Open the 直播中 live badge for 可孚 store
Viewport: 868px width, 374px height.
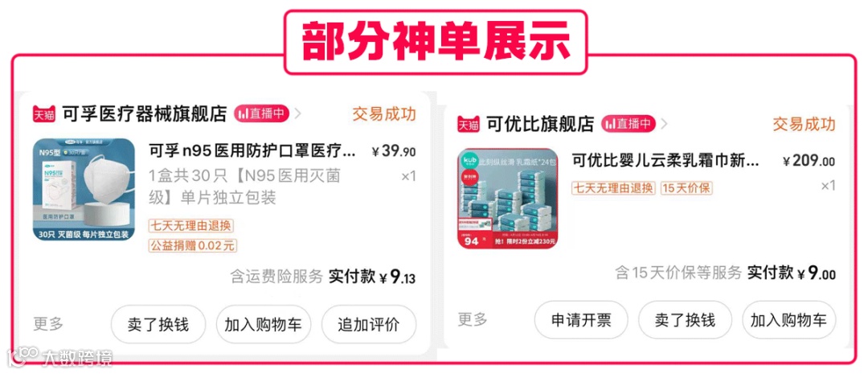pos(262,114)
